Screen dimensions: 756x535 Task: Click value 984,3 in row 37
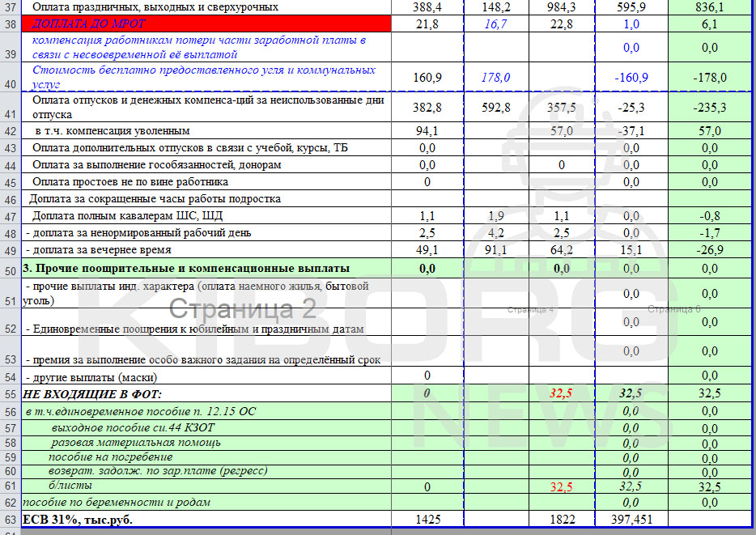561,7
